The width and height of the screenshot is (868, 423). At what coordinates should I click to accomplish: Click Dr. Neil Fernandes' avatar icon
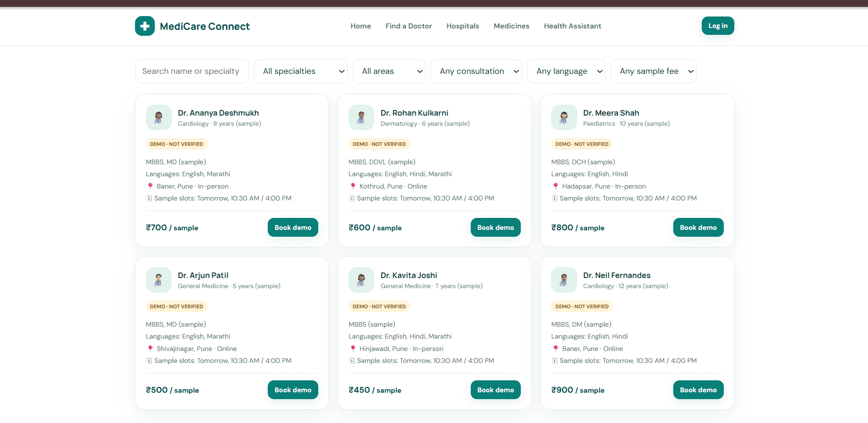click(564, 280)
